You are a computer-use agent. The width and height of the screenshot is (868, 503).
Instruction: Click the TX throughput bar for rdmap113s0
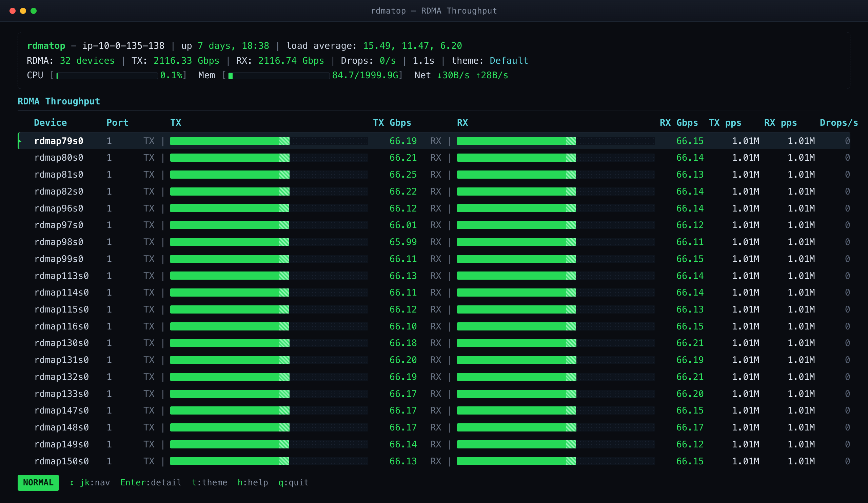pyautogui.click(x=269, y=276)
